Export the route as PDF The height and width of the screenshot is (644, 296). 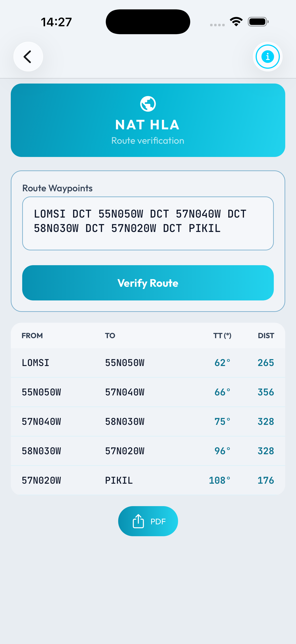[148, 521]
